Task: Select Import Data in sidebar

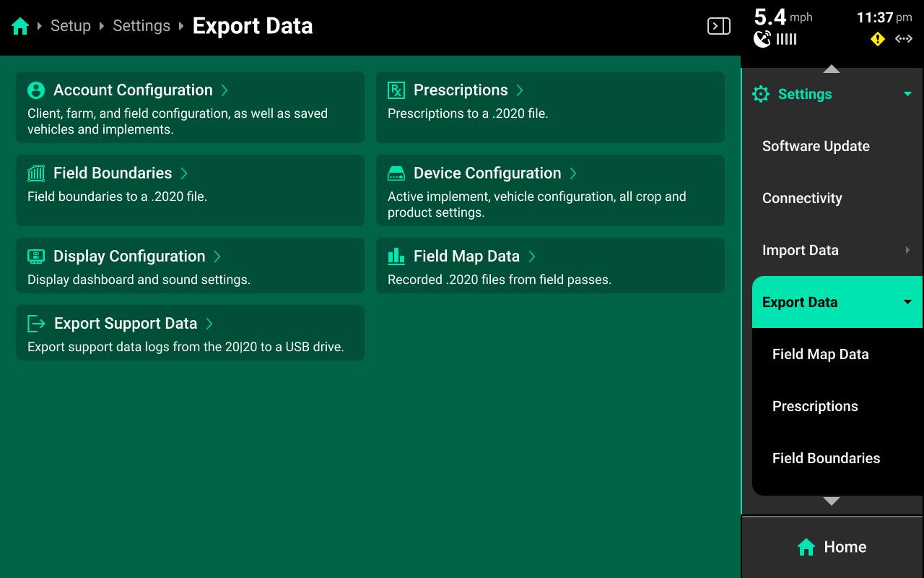Action: (x=837, y=250)
